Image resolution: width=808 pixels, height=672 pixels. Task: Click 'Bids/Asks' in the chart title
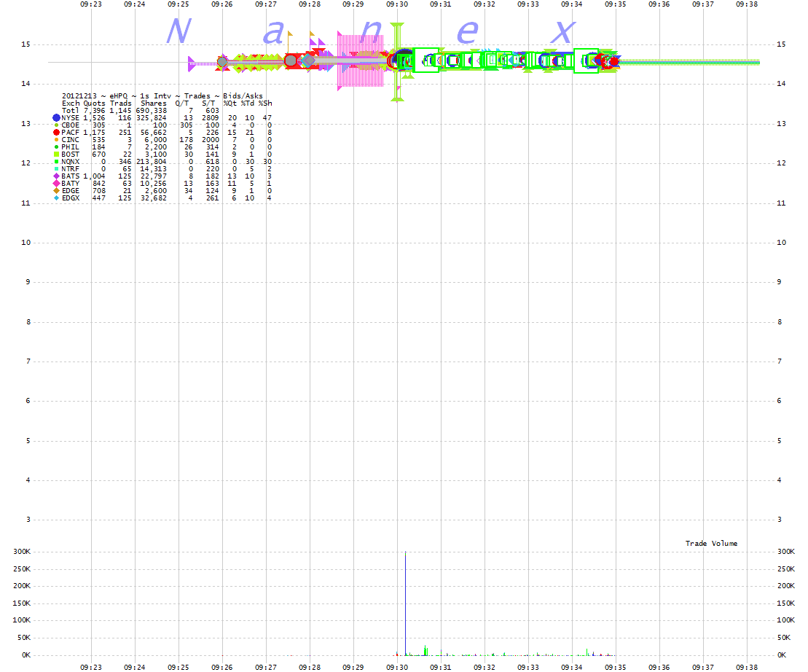(x=243, y=96)
